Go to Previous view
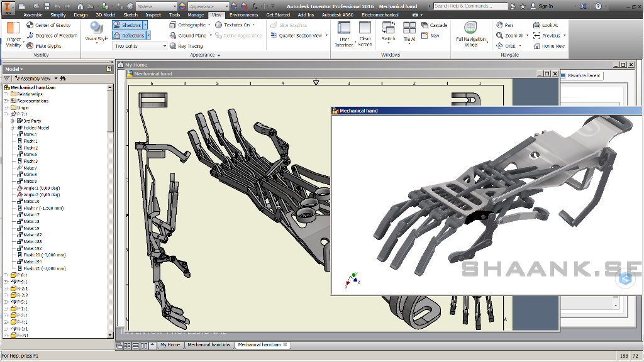Image resolution: width=644 pixels, height=362 pixels. coord(547,36)
